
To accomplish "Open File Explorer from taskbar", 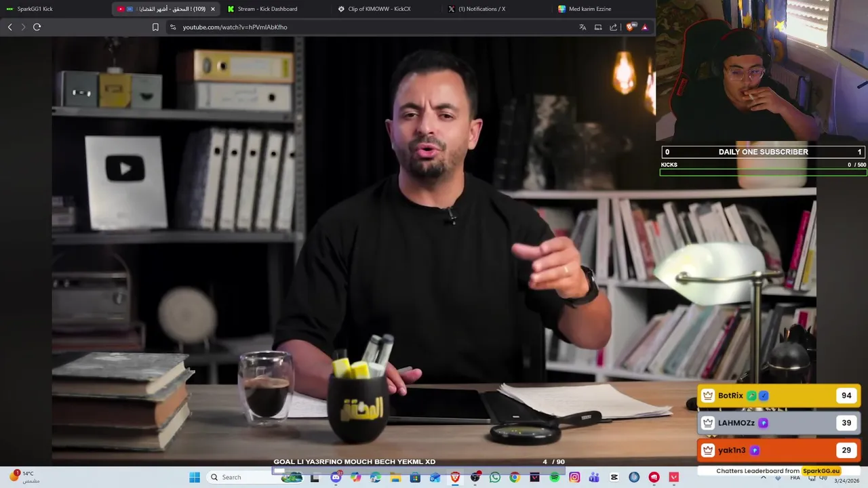I will click(395, 477).
